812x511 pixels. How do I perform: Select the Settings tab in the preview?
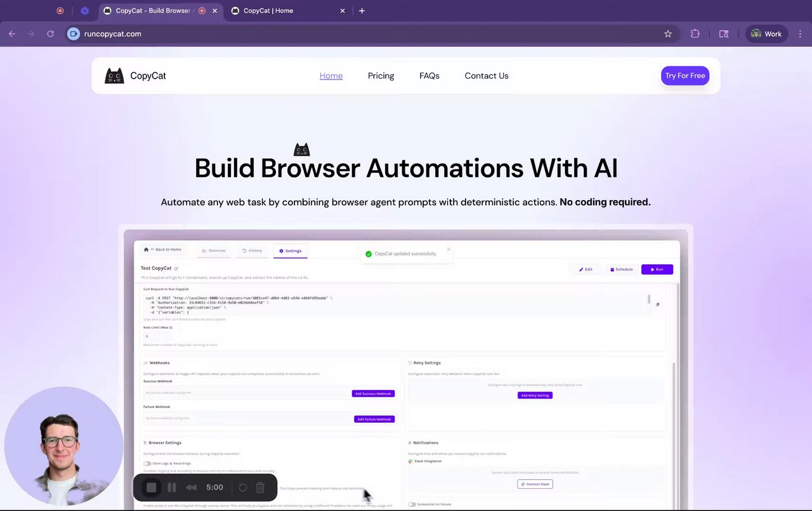tap(291, 251)
